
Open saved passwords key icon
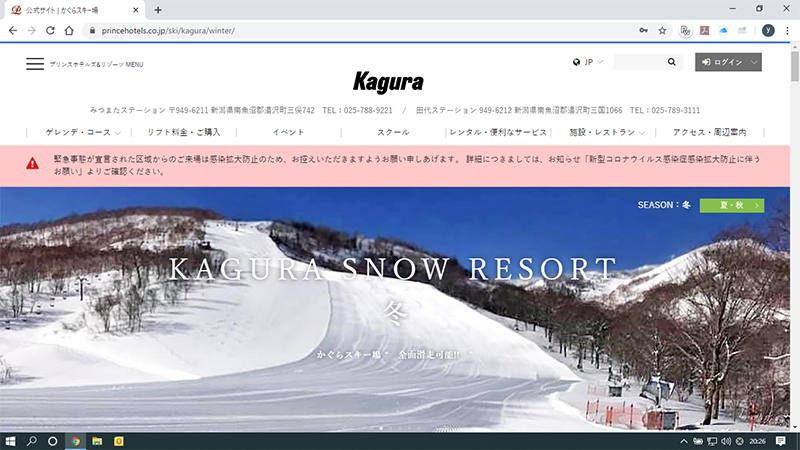click(x=643, y=31)
